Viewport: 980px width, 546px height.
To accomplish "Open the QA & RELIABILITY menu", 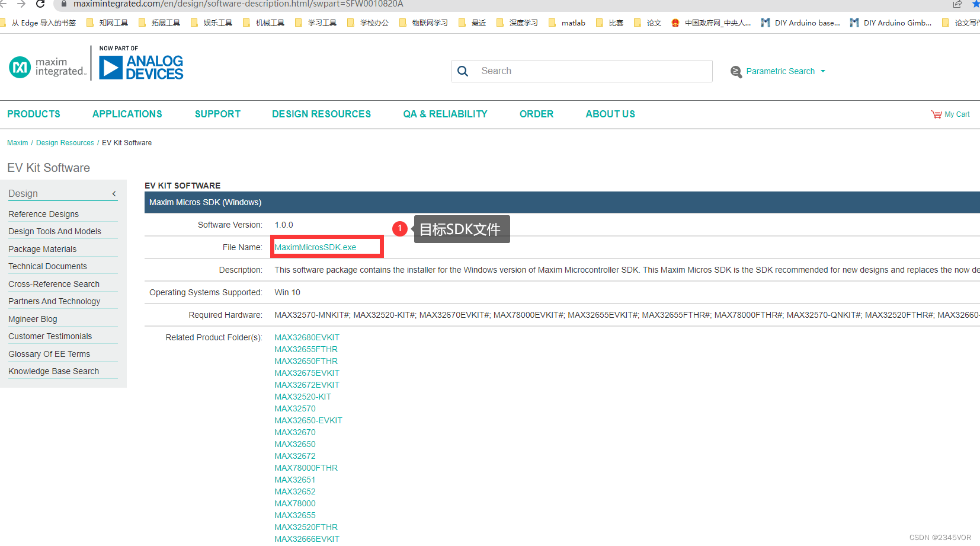I will [446, 114].
